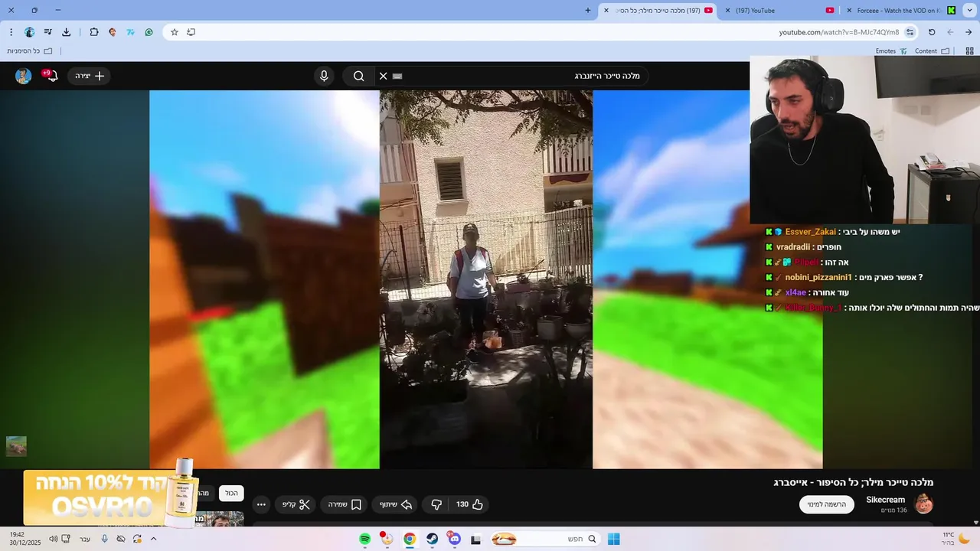Open Steam from the taskbar
980x551 pixels.
(x=432, y=539)
